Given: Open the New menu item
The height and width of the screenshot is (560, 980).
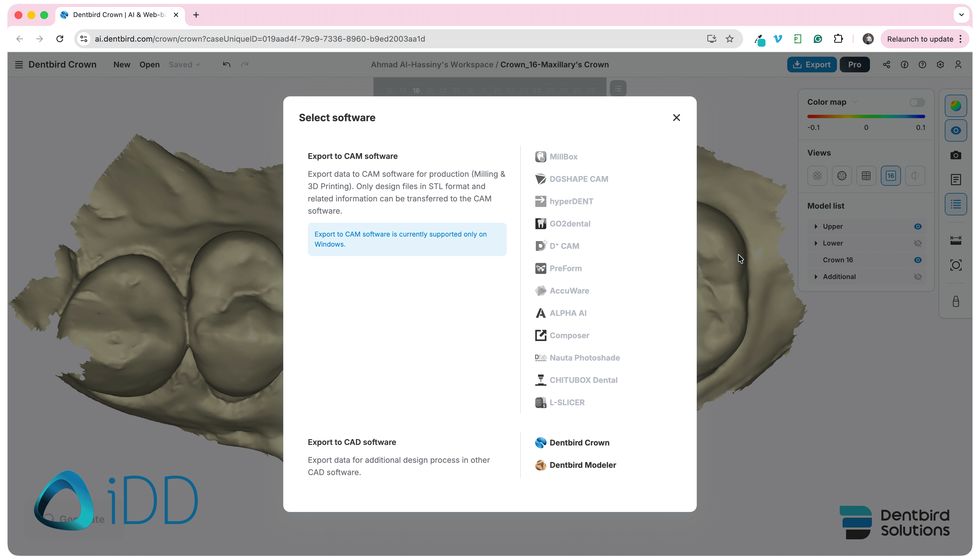Looking at the screenshot, I should (x=122, y=65).
